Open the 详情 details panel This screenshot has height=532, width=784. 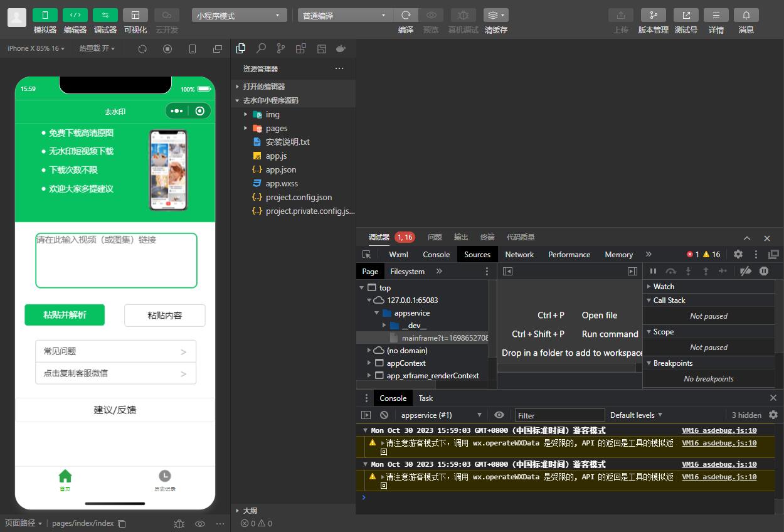(716, 15)
